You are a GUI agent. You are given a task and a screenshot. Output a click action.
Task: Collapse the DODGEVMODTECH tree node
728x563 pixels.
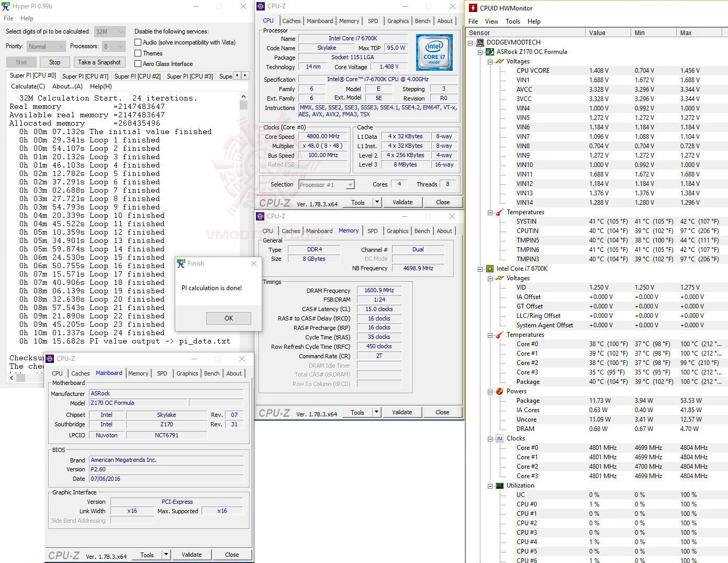point(471,42)
